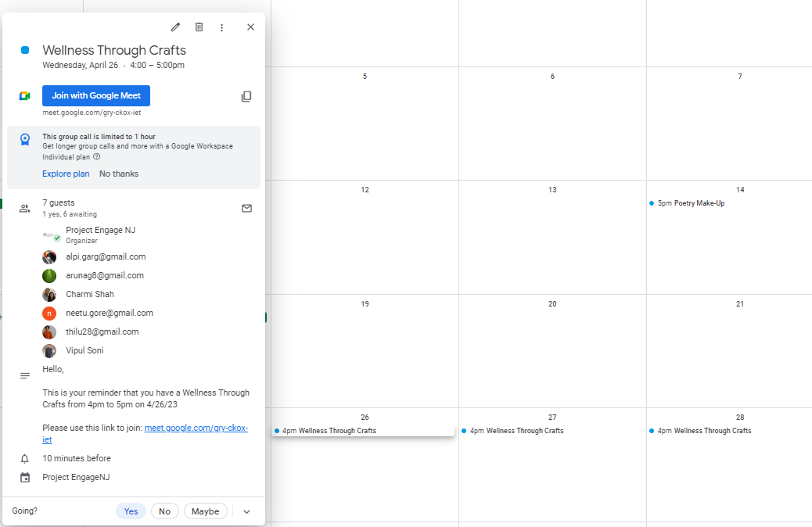Click the 10 minutes before reminder text
This screenshot has height=527, width=812.
click(x=77, y=458)
